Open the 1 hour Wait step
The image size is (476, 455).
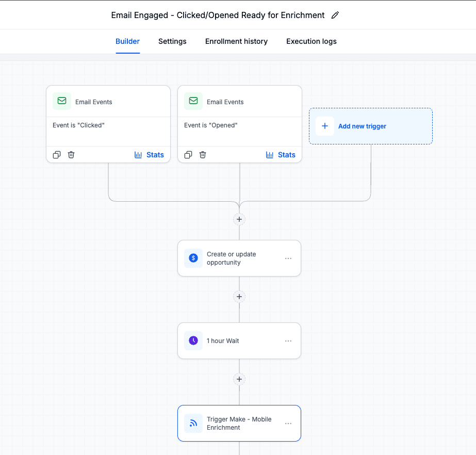pos(239,341)
